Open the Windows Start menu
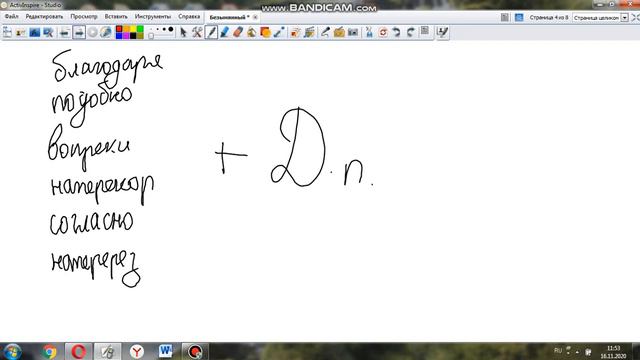640x360 pixels. [x=12, y=351]
